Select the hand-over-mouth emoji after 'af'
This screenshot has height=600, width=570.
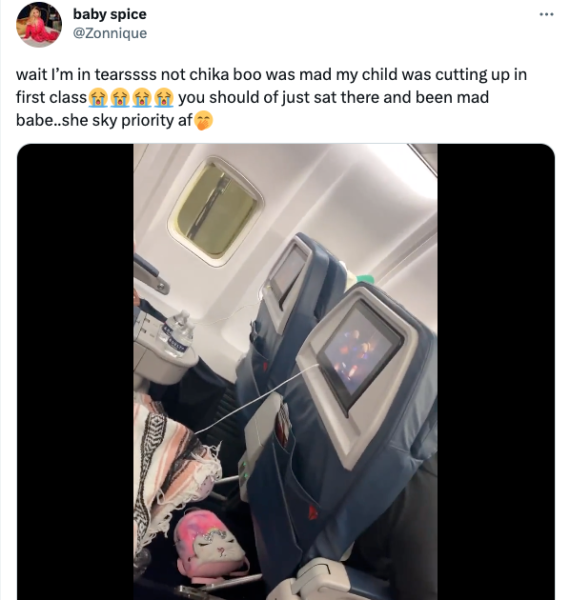click(x=203, y=121)
